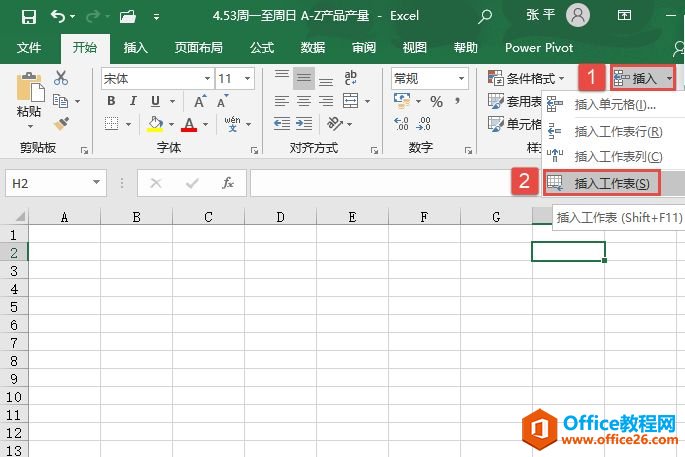Select 插入工作表(S) from the menu
Image resolution: width=685 pixels, height=457 pixels.
coord(610,183)
